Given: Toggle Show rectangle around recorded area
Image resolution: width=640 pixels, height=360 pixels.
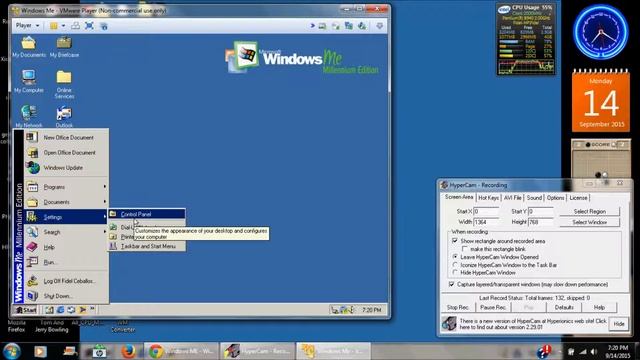Looking at the screenshot, I should (455, 241).
